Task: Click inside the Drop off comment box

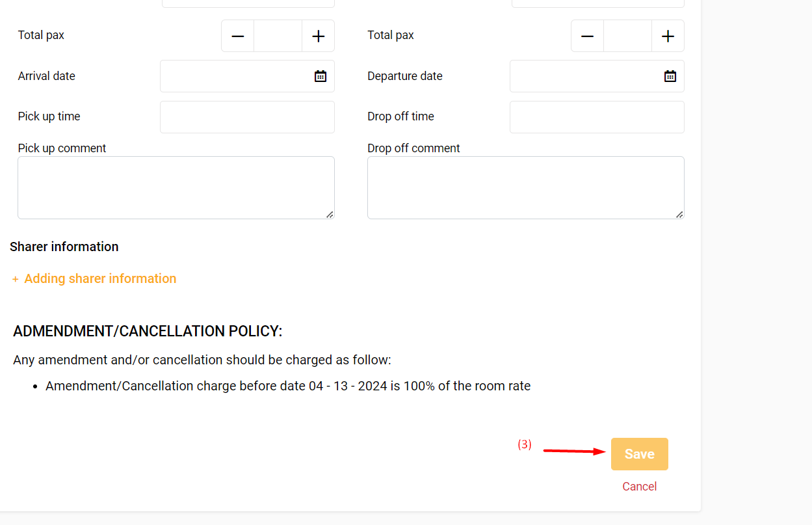Action: pos(525,187)
